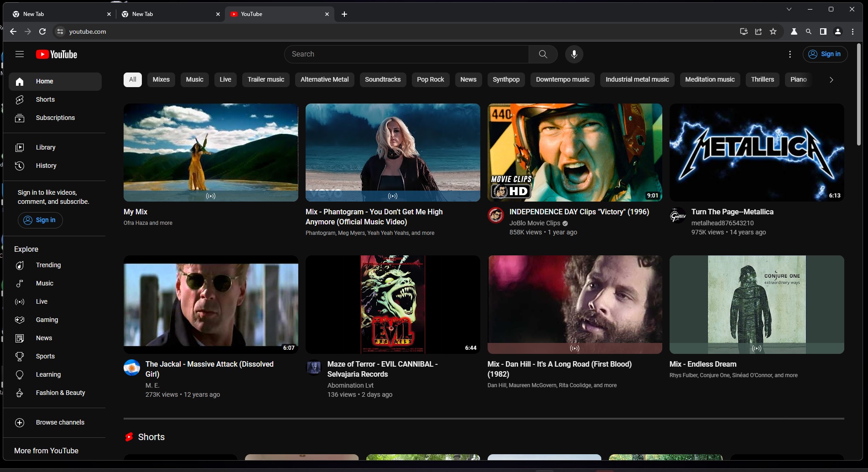This screenshot has width=868, height=472.
Task: Select the Soundtracks chip
Action: click(x=383, y=79)
